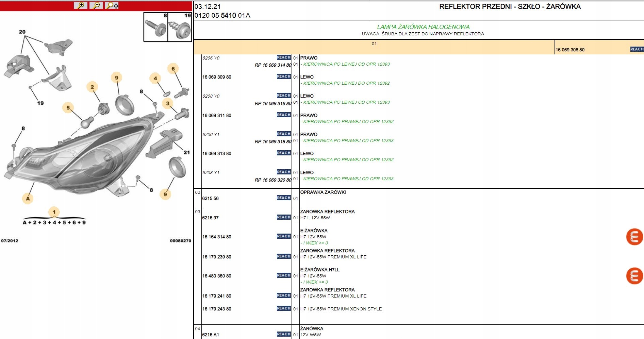Screen dimensions: 644x339
Task: Click part number 6216 A1
Action: [211, 335]
